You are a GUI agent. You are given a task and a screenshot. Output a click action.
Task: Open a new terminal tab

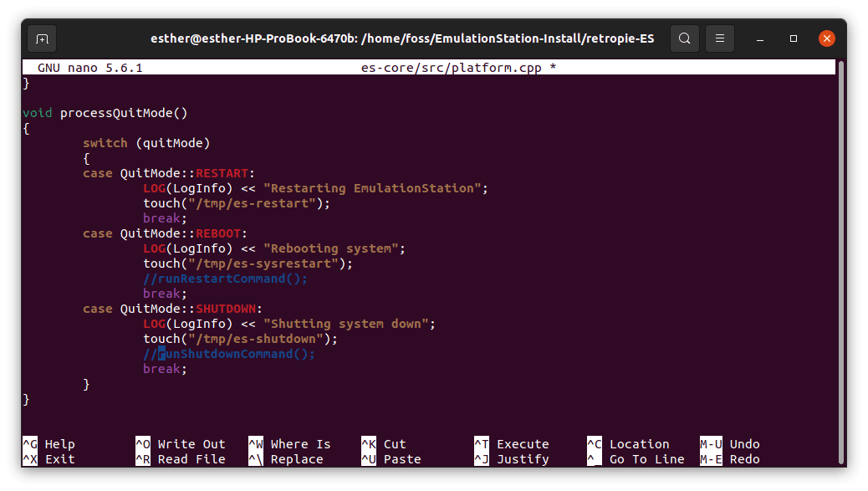(41, 38)
